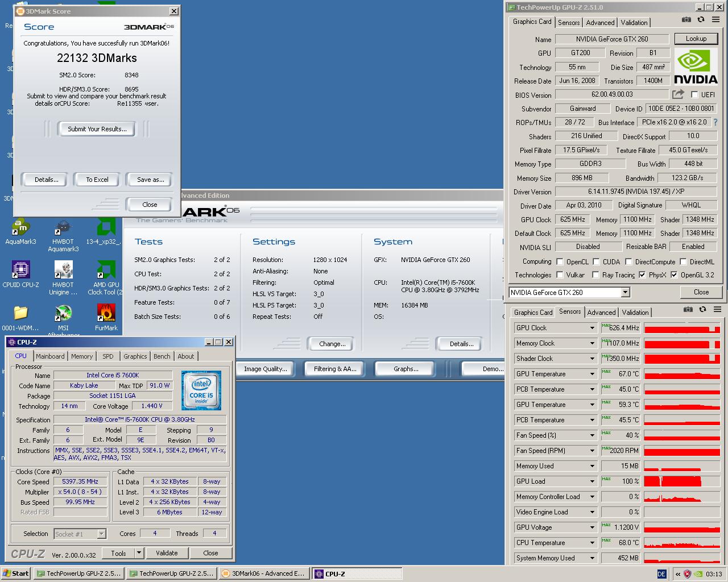Screen dimensions: 728x582
Task: Open the CPU-Z Tools dropdown arrow
Action: point(139,553)
